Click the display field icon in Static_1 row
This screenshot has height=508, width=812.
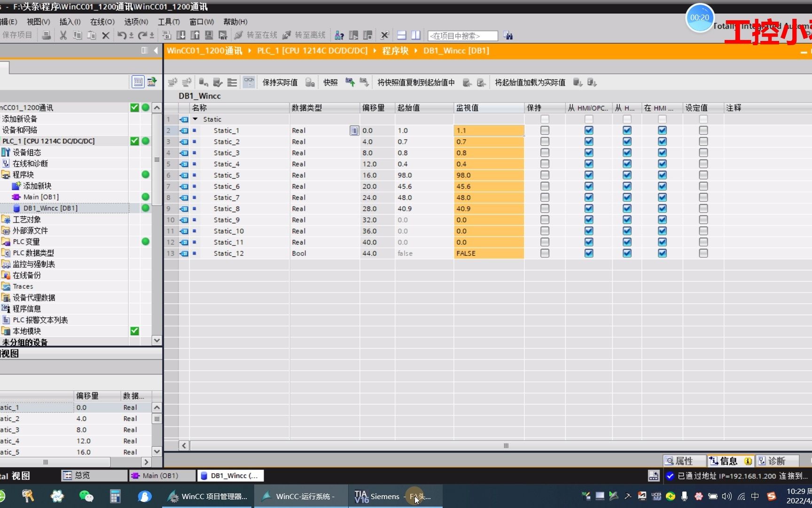click(354, 131)
